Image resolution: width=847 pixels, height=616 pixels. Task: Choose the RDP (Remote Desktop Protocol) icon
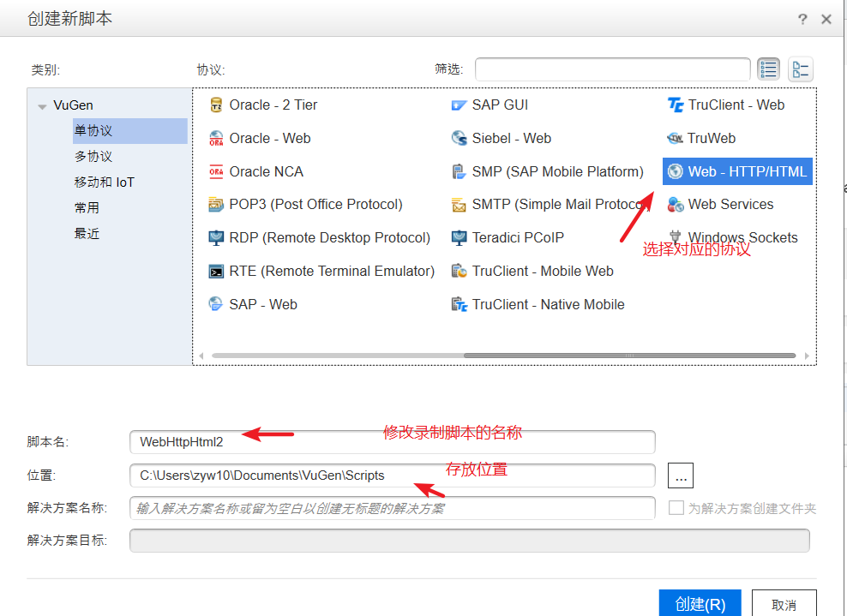216,237
